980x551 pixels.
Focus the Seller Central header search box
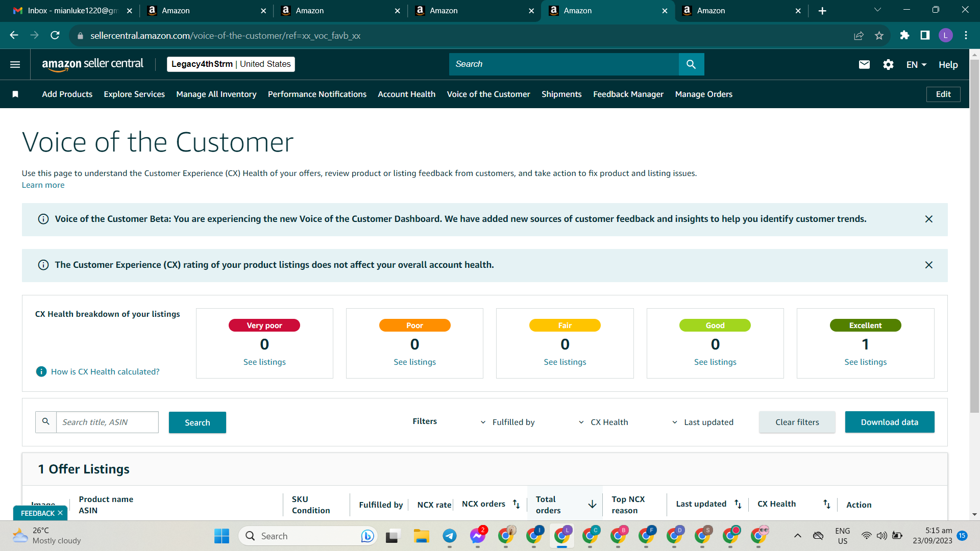pos(564,64)
